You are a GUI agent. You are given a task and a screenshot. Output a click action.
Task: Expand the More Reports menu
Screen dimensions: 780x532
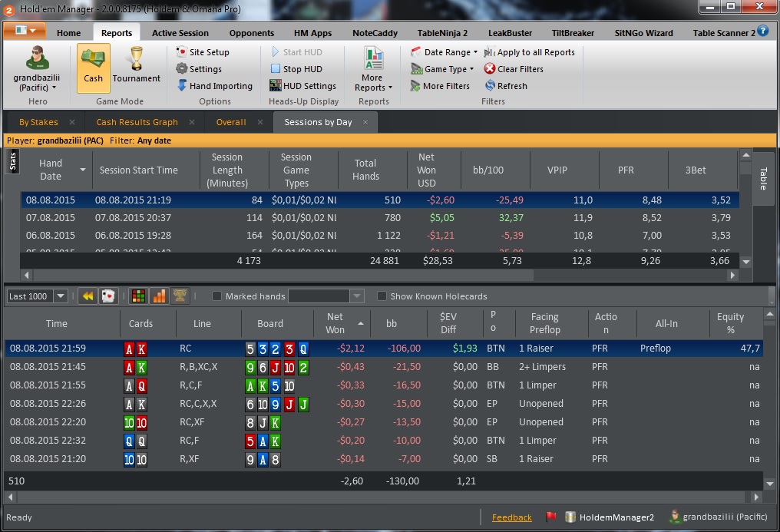click(x=373, y=69)
